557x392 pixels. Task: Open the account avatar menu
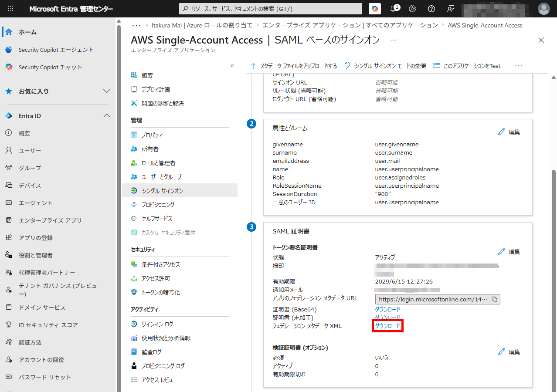click(544, 9)
